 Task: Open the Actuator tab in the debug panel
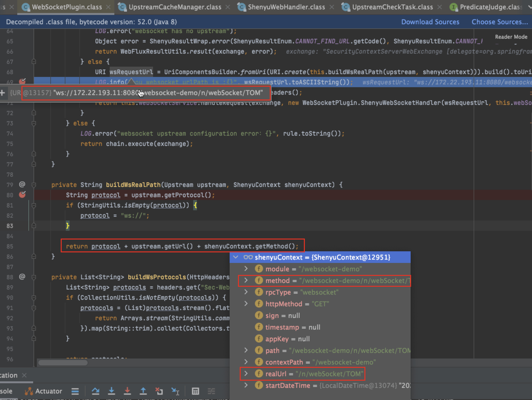click(43, 391)
